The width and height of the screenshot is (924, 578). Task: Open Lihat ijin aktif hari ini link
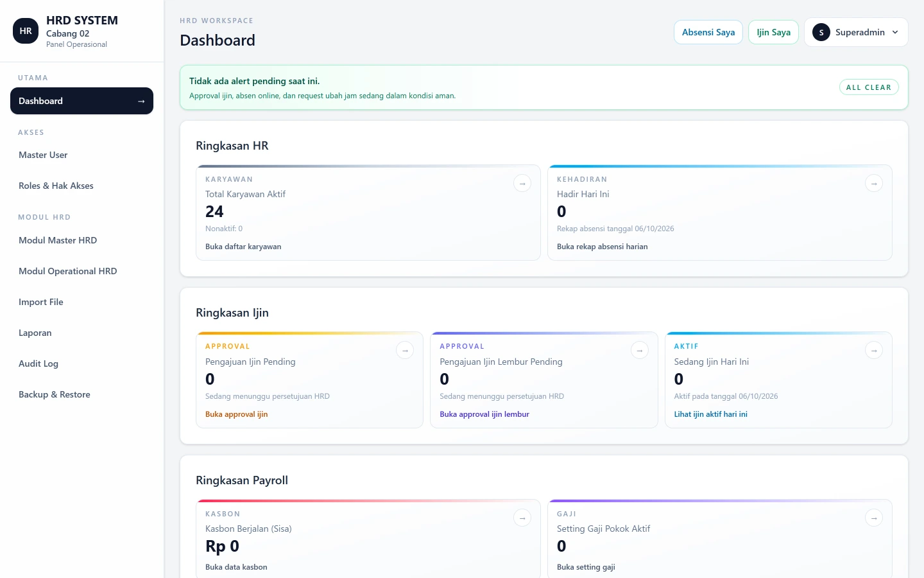pos(710,414)
